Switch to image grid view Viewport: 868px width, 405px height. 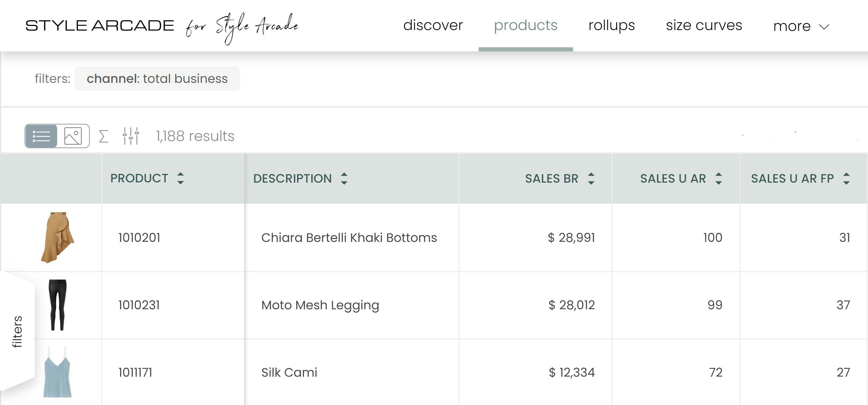click(73, 136)
